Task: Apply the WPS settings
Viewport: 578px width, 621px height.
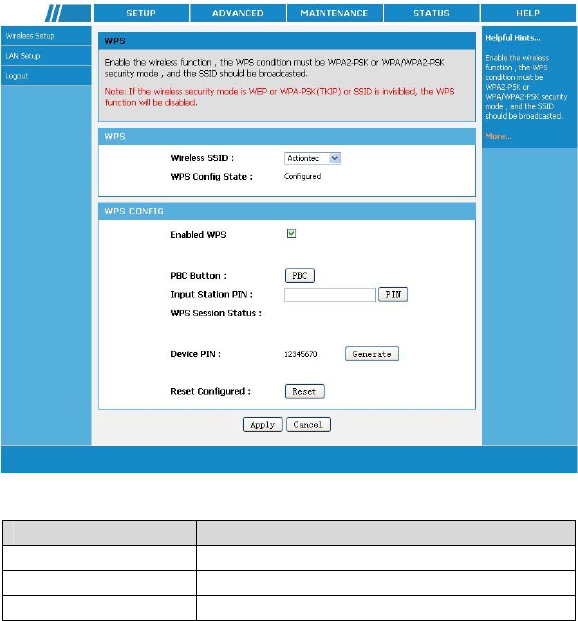Action: [x=263, y=425]
